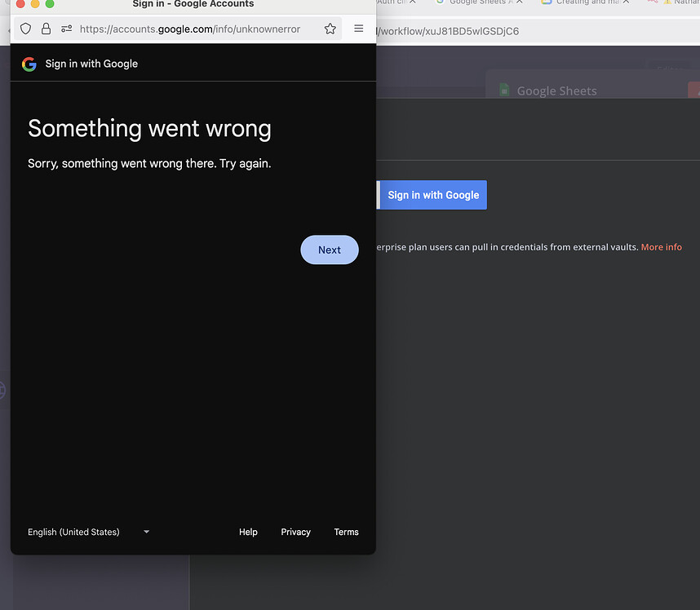Click the accounts.google.com address bar field
This screenshot has height=610, width=700.
pos(188,29)
